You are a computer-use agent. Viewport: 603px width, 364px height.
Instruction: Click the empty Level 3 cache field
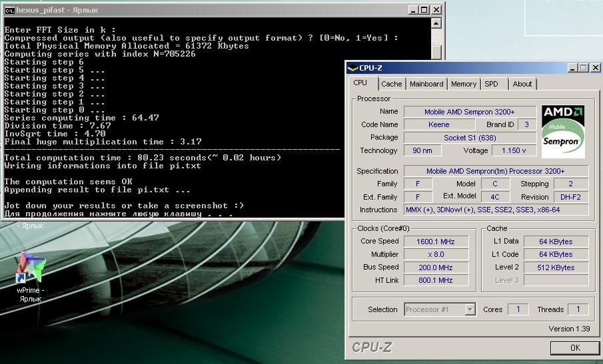tap(556, 280)
